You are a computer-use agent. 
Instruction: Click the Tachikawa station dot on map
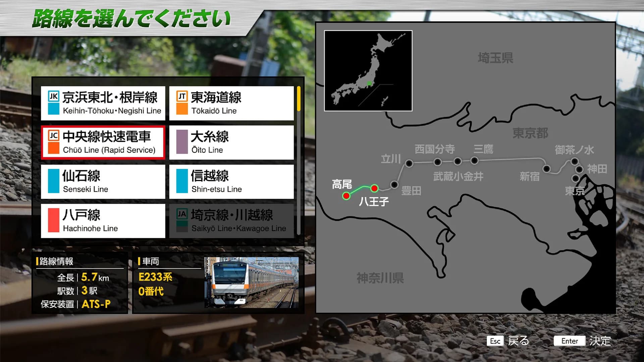coord(409,163)
